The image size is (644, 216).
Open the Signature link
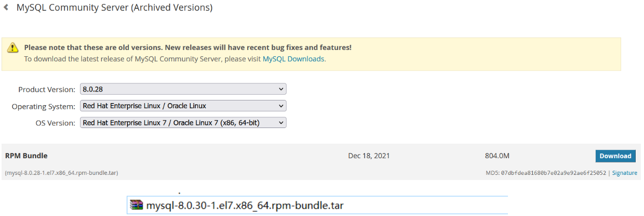pos(624,173)
